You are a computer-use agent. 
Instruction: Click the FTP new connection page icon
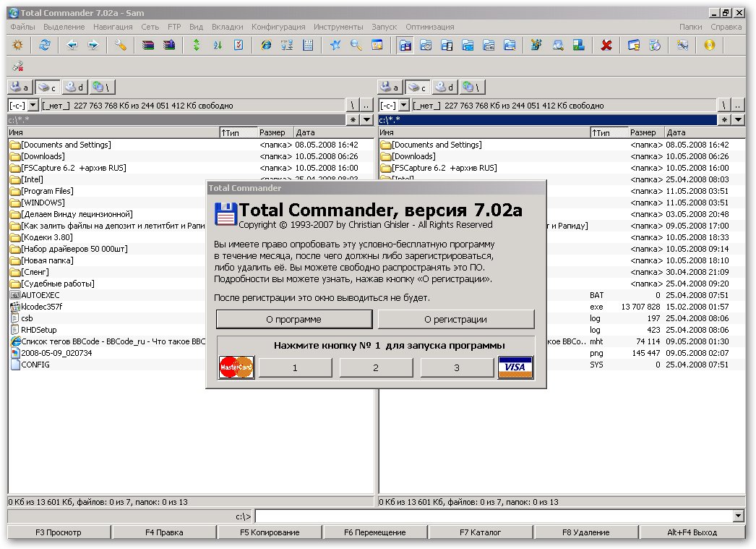click(308, 46)
